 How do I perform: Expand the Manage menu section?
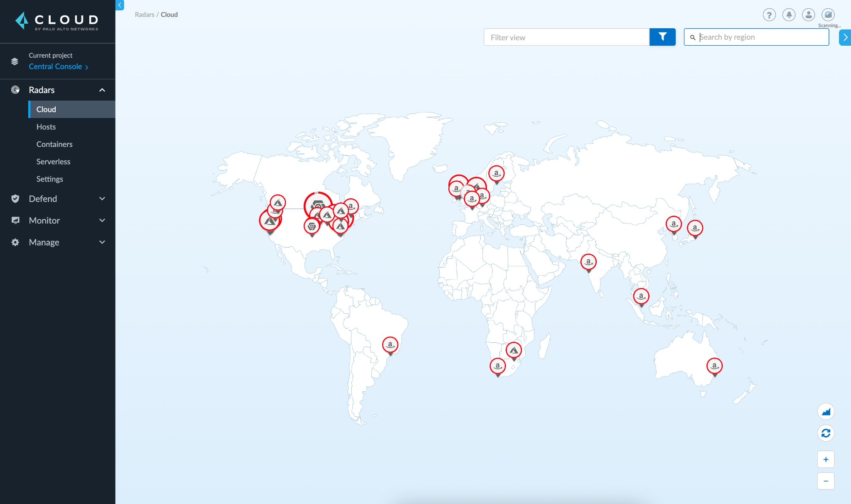click(x=102, y=242)
